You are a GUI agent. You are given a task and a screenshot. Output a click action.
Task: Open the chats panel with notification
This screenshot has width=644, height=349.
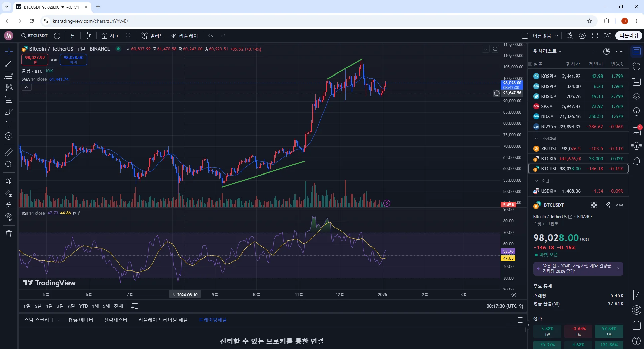coord(637,130)
